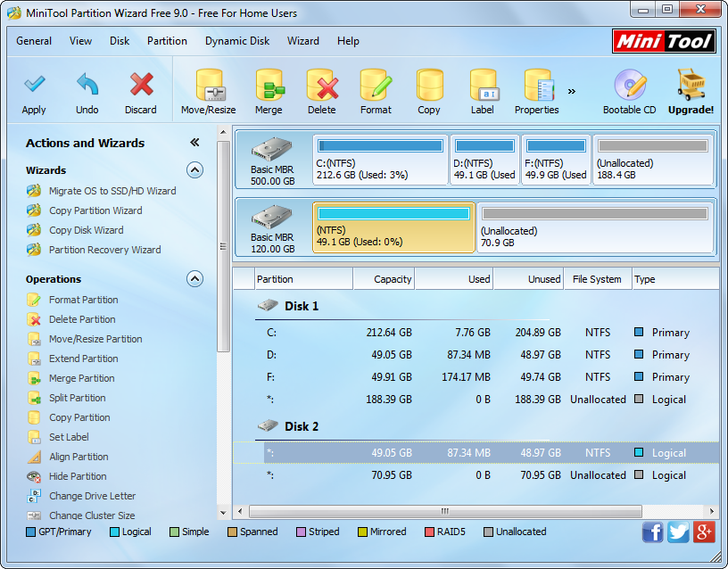Open the Google Plus share icon
This screenshot has height=569, width=728.
(x=704, y=532)
